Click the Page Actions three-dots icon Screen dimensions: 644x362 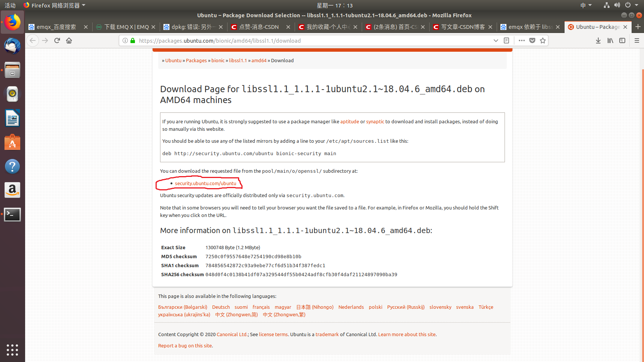(x=522, y=40)
